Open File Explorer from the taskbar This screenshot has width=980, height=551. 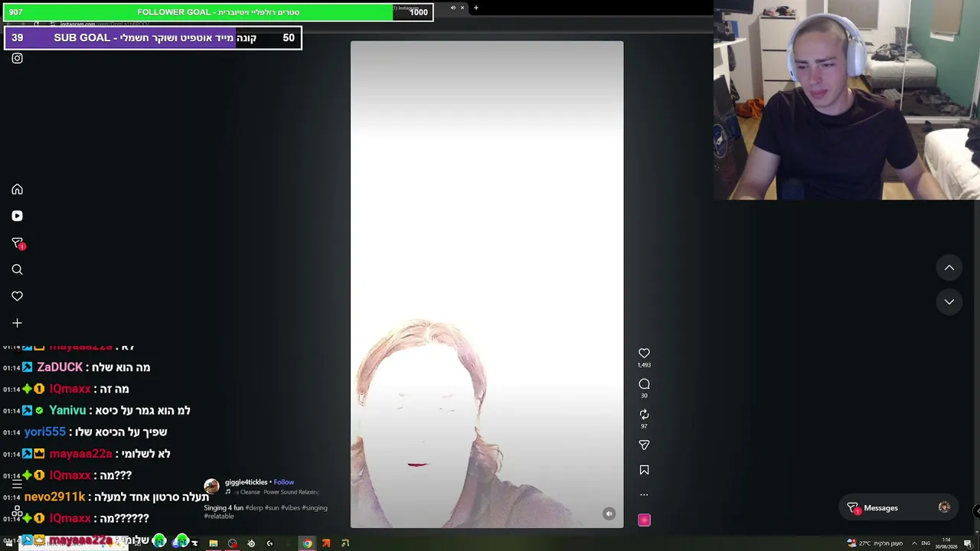[214, 543]
